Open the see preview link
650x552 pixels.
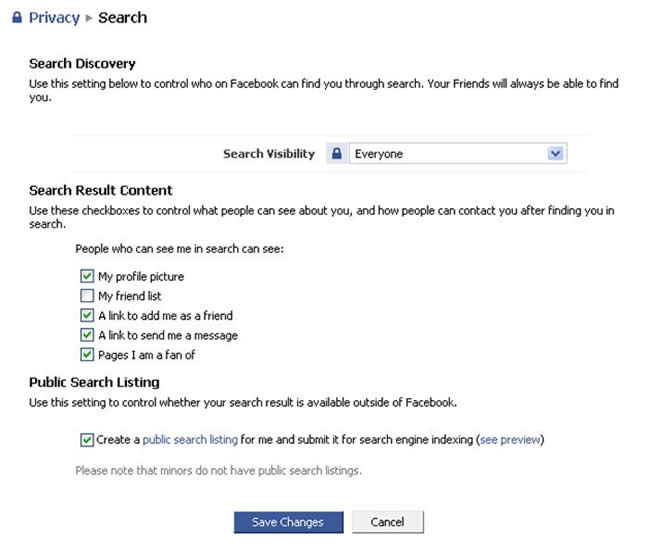tap(510, 440)
